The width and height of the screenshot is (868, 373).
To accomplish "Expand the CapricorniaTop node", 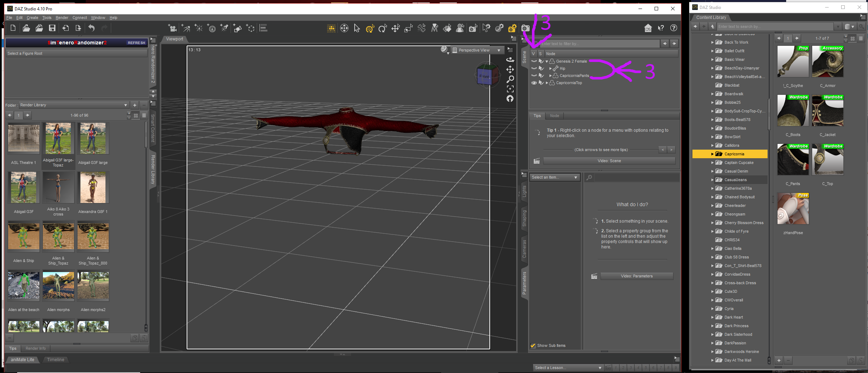I will (547, 83).
